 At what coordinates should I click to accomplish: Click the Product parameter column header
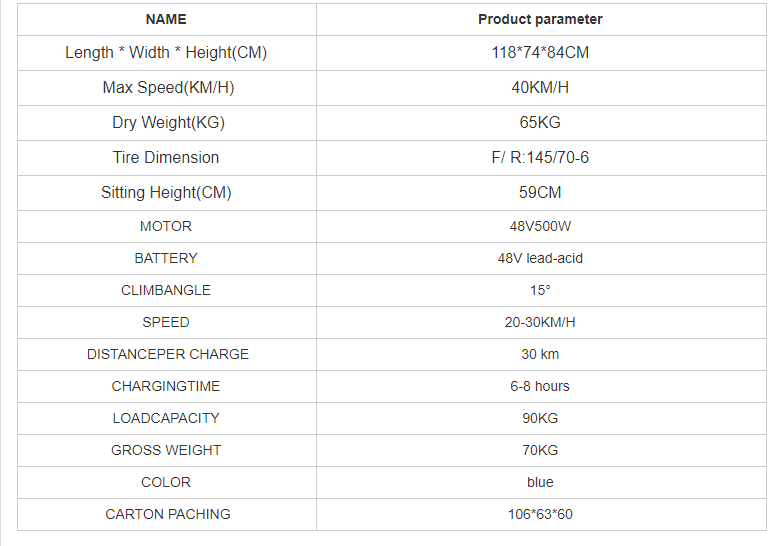pos(540,19)
